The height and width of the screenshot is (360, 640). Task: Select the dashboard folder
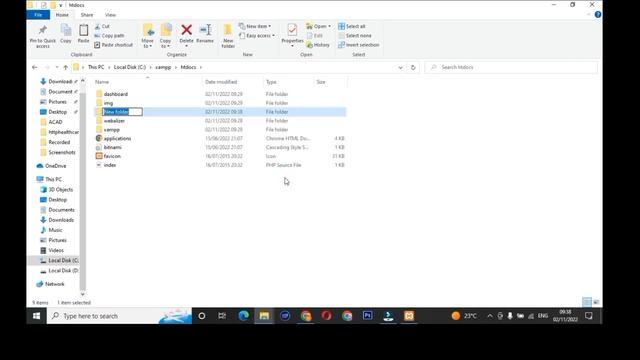point(116,94)
